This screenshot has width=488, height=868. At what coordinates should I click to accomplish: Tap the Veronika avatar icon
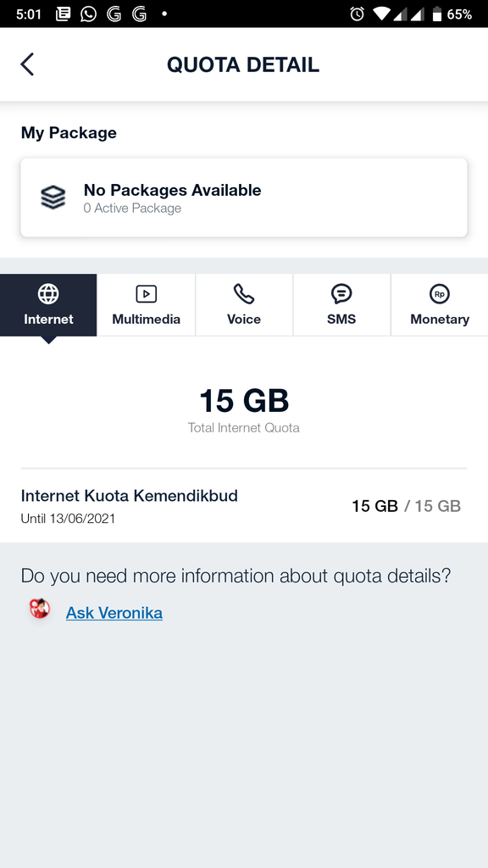[40, 609]
